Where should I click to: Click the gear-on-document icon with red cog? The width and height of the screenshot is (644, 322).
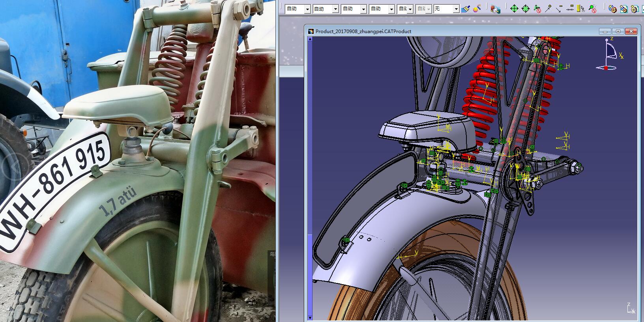point(623,9)
